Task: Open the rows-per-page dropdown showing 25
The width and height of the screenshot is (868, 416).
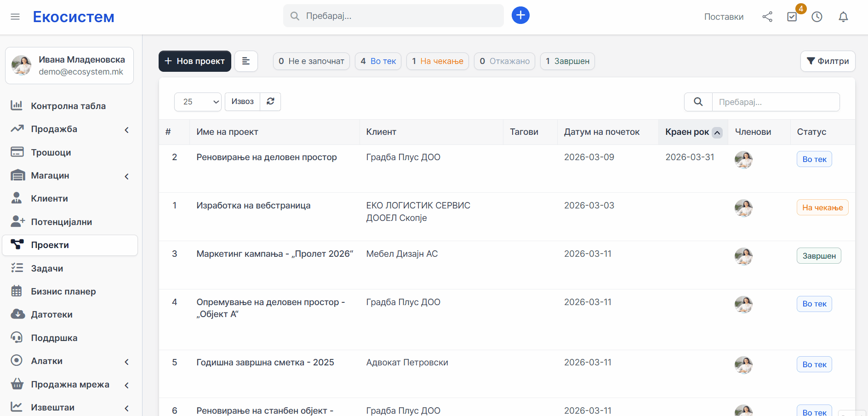Action: point(198,102)
